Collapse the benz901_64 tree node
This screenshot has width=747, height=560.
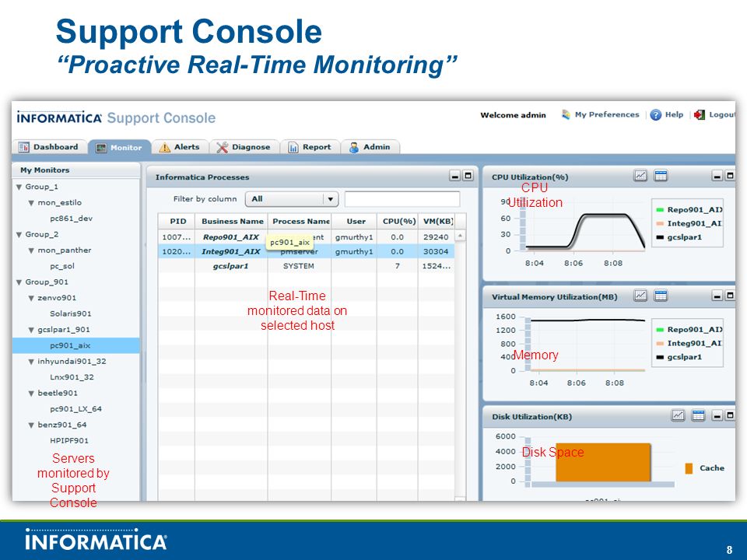point(31,425)
